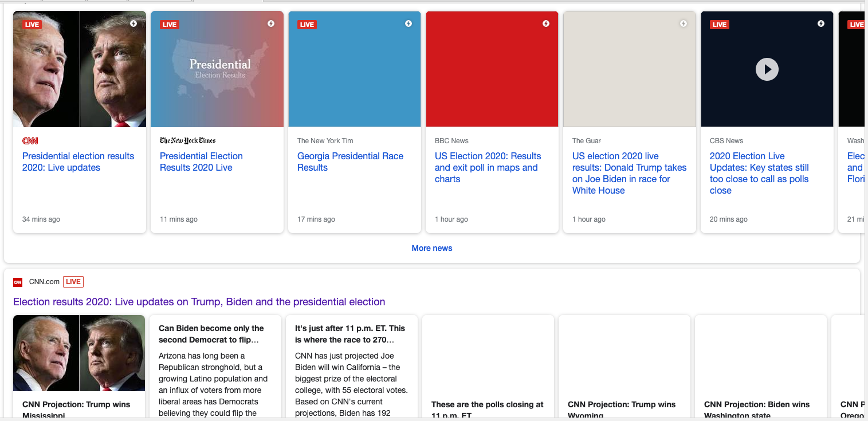
Task: Open the Georgia Presidential Race Results article
Action: pyautogui.click(x=350, y=162)
